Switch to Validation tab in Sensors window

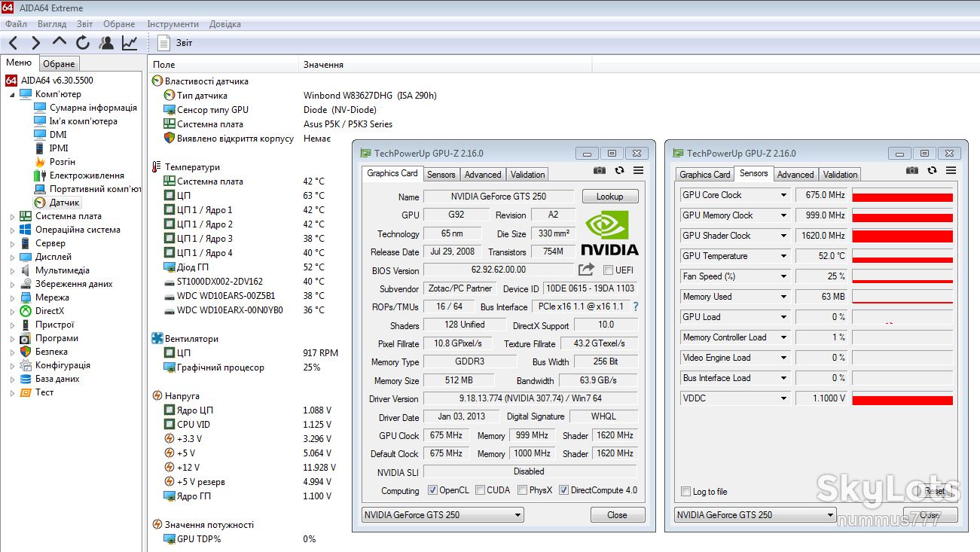[x=841, y=175]
